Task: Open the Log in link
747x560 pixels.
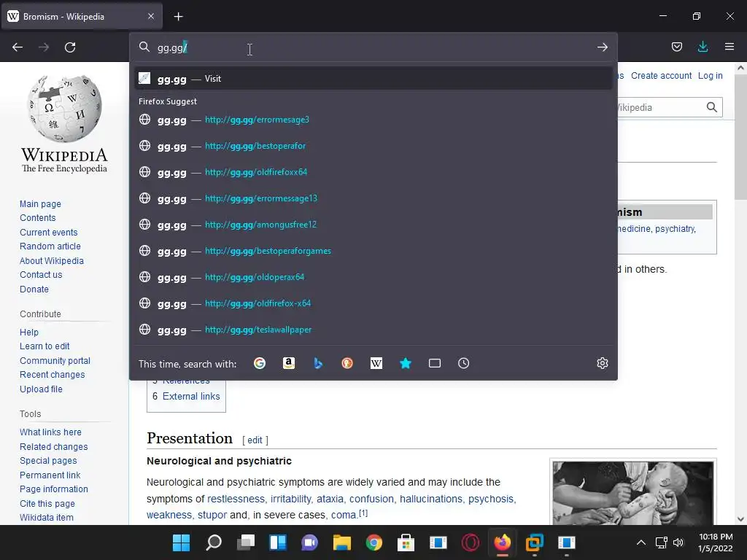Action: (x=710, y=76)
